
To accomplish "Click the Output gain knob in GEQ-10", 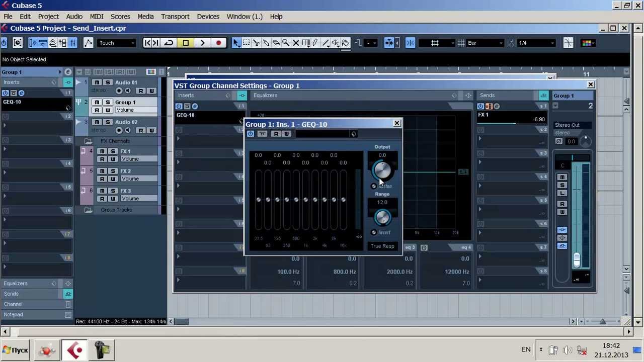I will [x=382, y=171].
